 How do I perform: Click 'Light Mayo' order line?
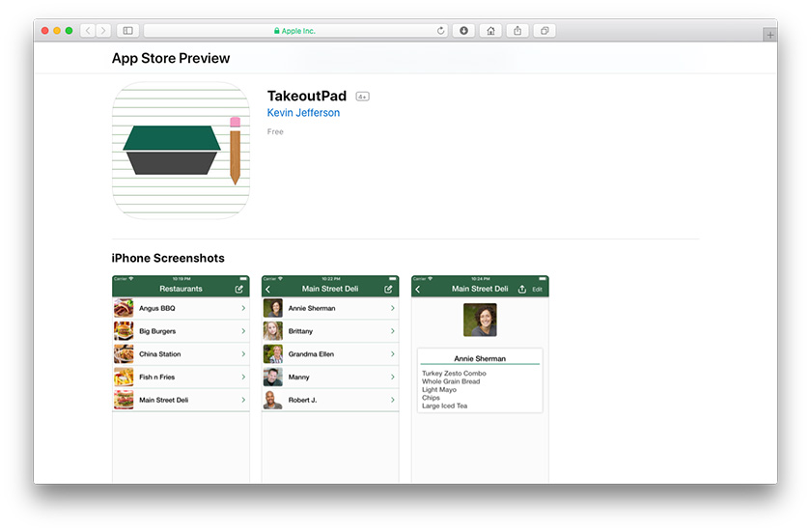tap(439, 390)
